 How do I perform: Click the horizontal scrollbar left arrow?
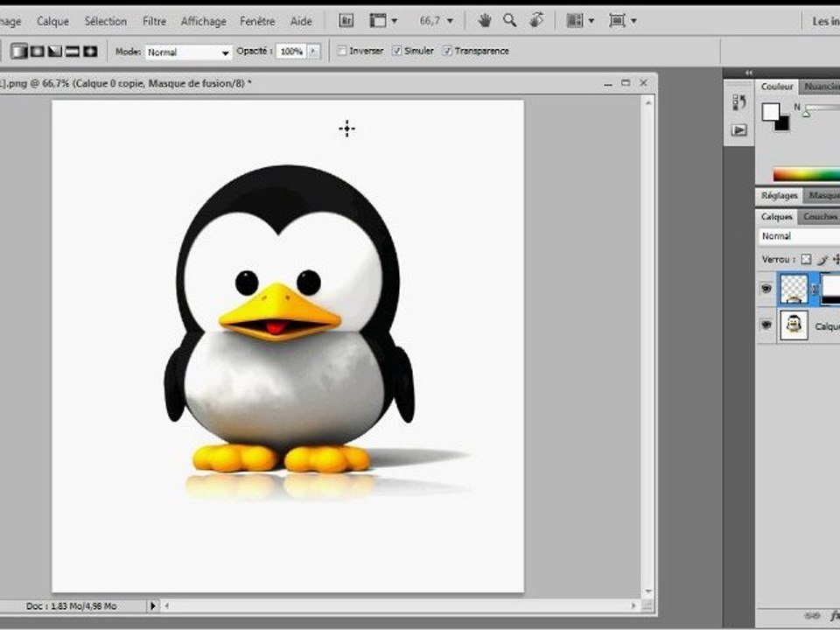point(166,605)
